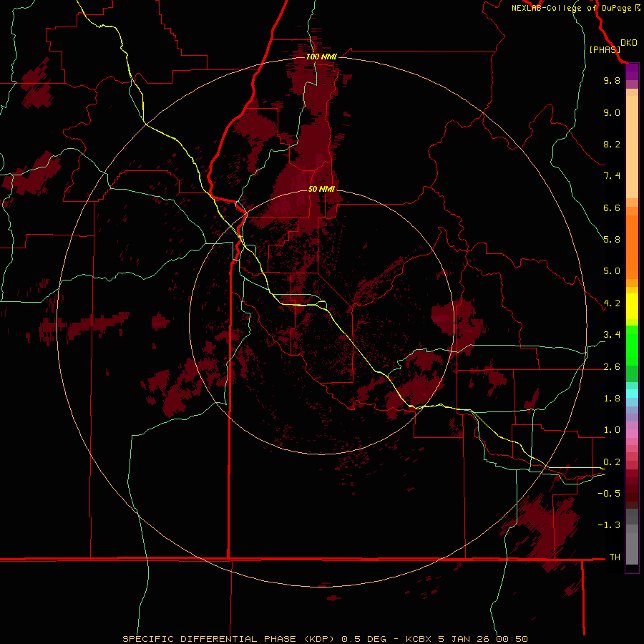Click the pink segment of the color bar
This screenshot has width=644, height=644.
632,434
